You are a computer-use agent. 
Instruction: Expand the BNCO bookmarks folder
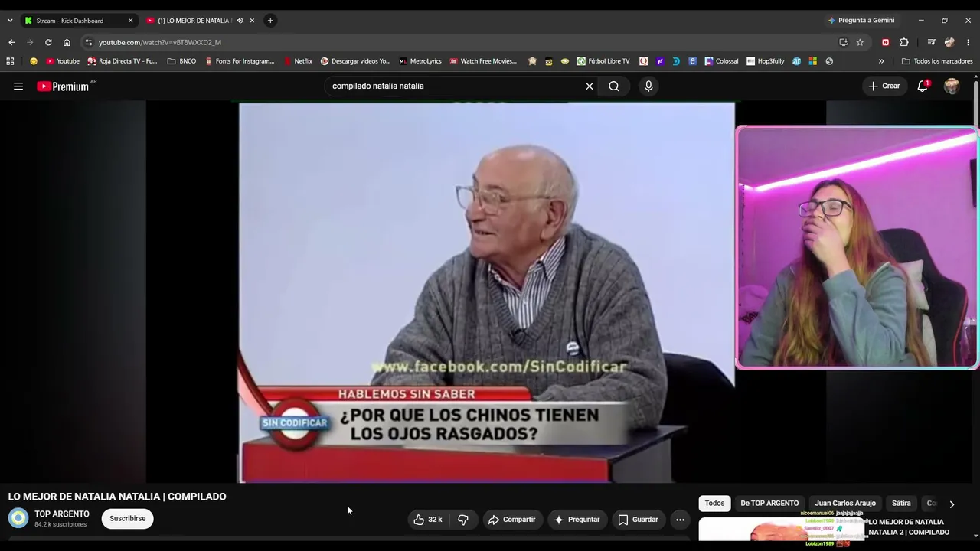click(181, 61)
